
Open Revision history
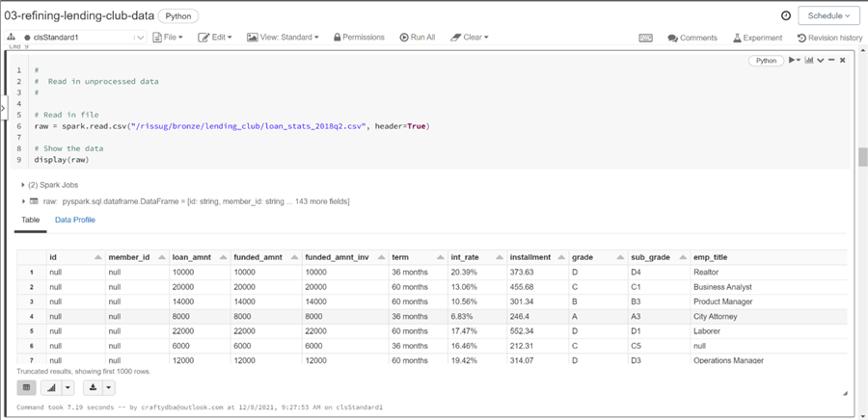pos(829,38)
